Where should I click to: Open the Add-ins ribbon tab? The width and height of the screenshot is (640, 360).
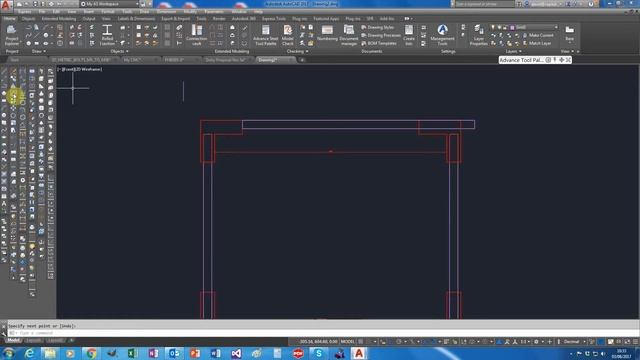point(387,19)
